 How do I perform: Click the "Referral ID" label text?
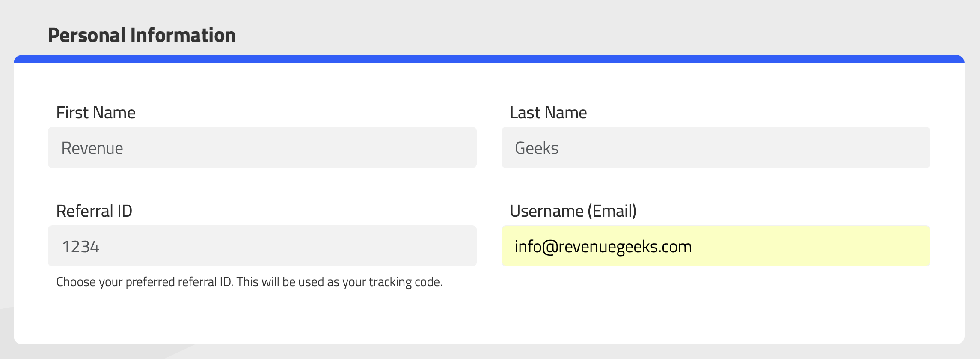[94, 211]
